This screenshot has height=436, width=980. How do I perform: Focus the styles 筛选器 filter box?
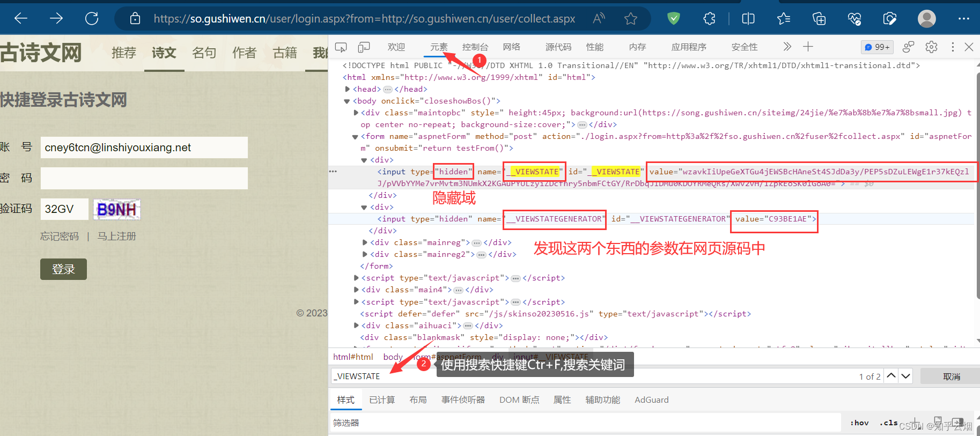tap(586, 423)
